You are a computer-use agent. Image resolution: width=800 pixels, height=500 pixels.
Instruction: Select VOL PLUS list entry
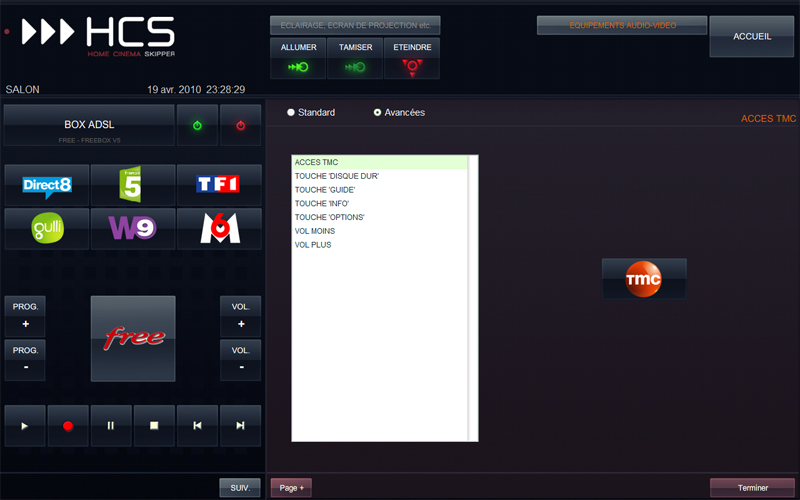[380, 245]
